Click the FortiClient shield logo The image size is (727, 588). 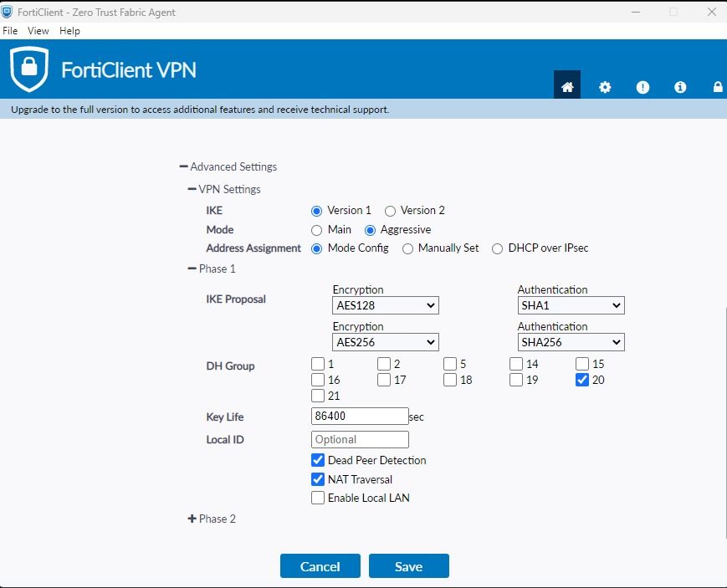click(29, 69)
